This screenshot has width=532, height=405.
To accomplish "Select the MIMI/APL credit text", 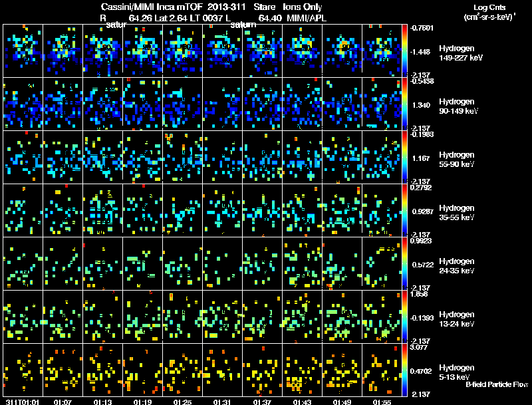I will [307, 18].
